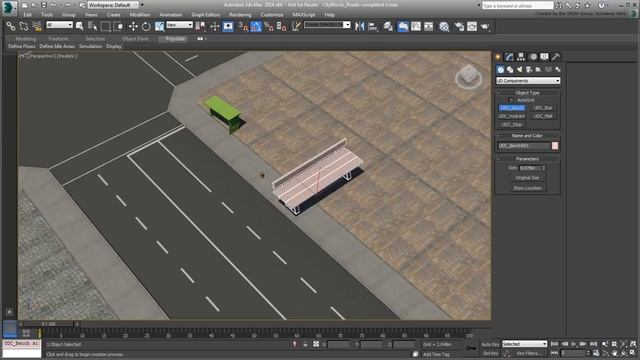The width and height of the screenshot is (640, 360).
Task: Click the time slider at frame 0 / 100
Action: coord(49,324)
